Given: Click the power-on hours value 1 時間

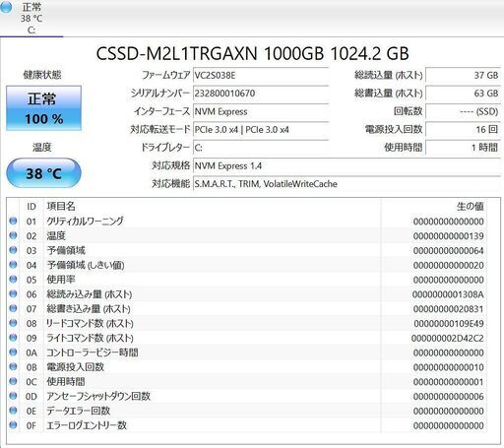Looking at the screenshot, I should (x=463, y=148).
